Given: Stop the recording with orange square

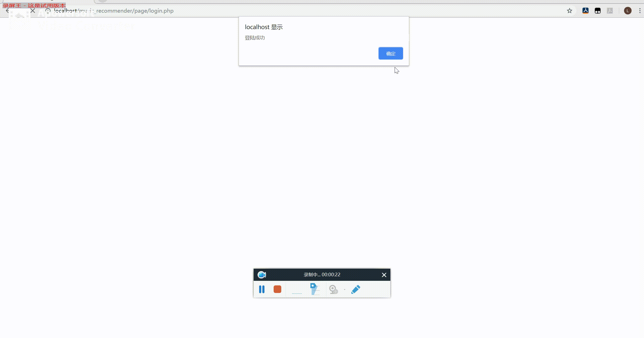Looking at the screenshot, I should tap(277, 289).
